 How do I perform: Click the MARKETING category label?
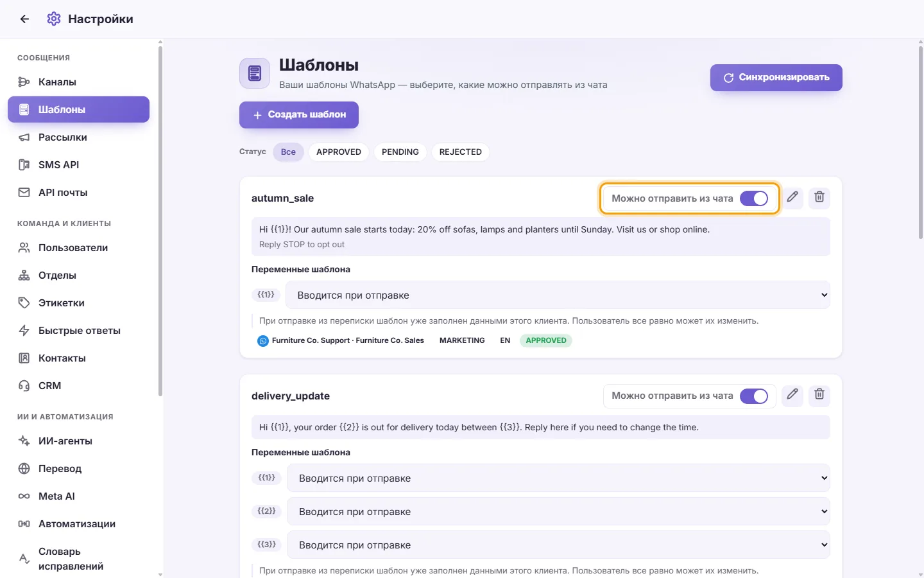click(462, 341)
